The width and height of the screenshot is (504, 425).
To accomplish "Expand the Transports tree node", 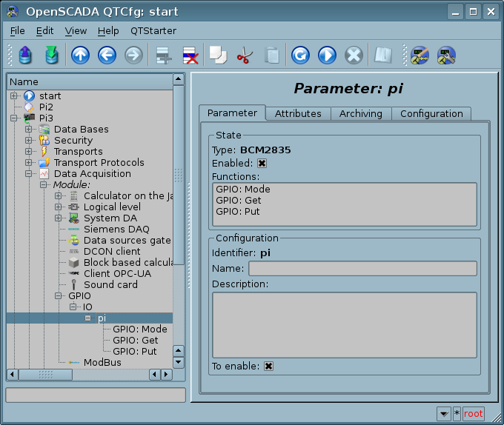I will [29, 152].
